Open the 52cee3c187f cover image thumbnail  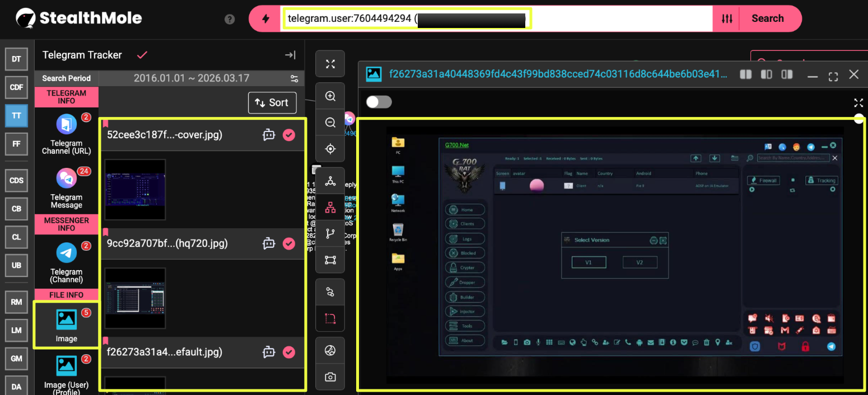coord(135,189)
